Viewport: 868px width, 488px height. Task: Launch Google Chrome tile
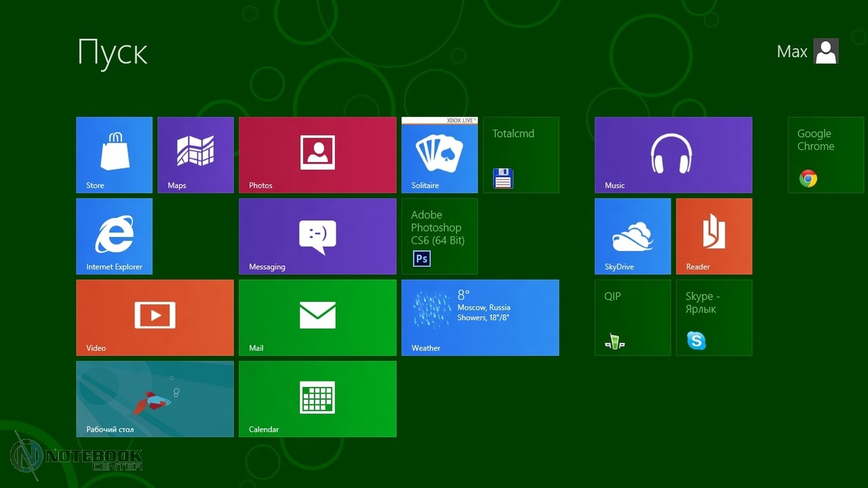(x=825, y=155)
